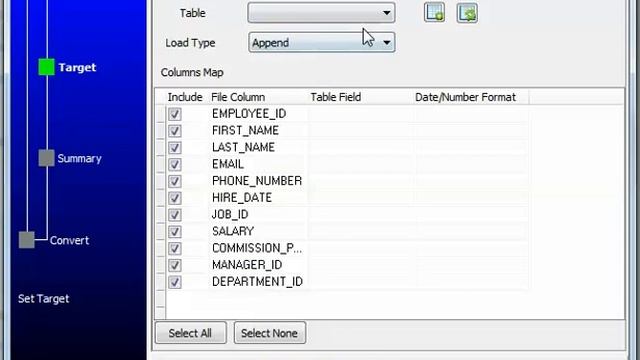The width and height of the screenshot is (640, 360).
Task: Open the Load Type Append dropdown
Action: pyautogui.click(x=321, y=42)
